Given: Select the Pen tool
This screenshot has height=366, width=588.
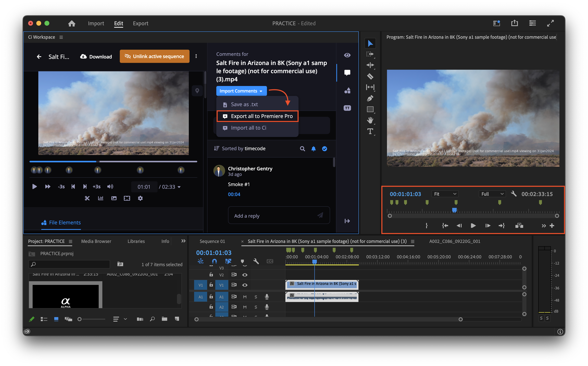Looking at the screenshot, I should pyautogui.click(x=370, y=98).
